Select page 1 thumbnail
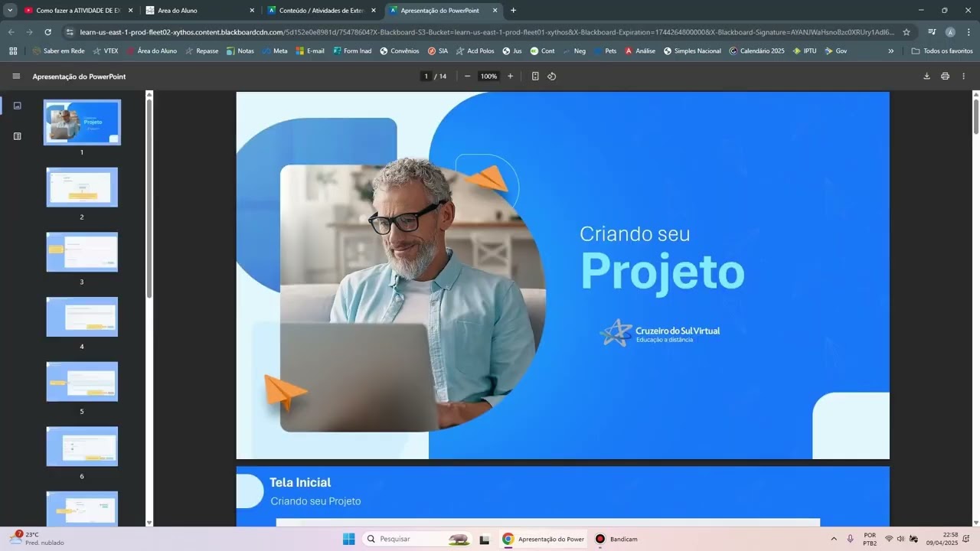 82,122
